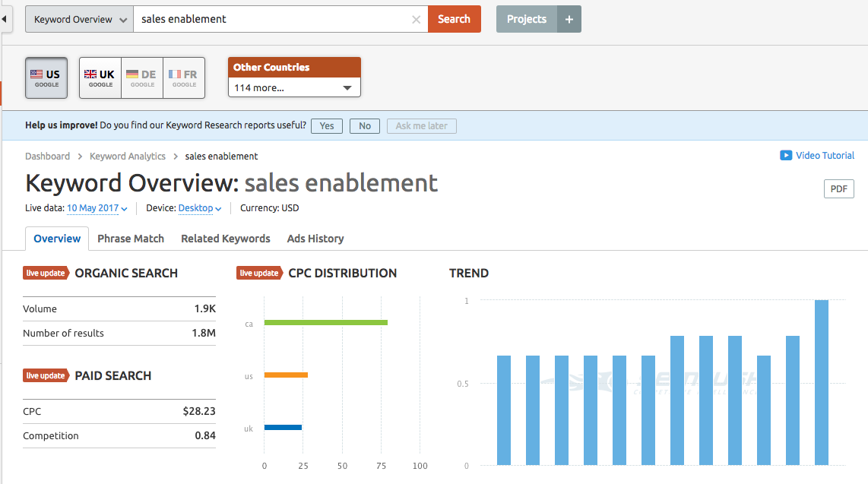Click the PDF export button
The width and height of the screenshot is (868, 484).
tap(838, 189)
